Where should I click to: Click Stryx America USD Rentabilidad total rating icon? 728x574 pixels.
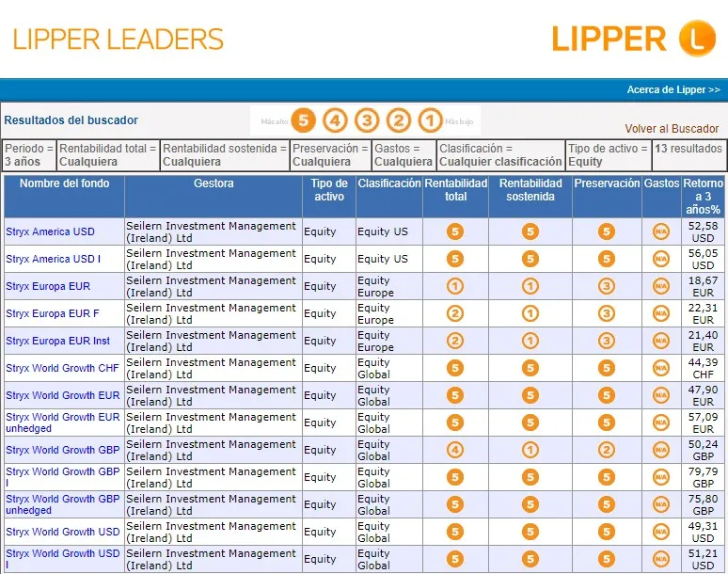click(x=455, y=231)
